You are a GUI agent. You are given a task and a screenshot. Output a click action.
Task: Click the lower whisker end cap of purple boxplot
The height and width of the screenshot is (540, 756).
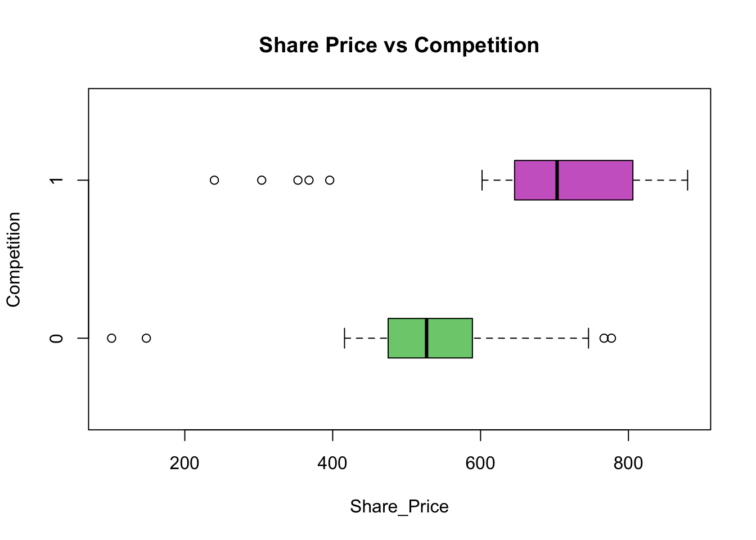(x=482, y=180)
